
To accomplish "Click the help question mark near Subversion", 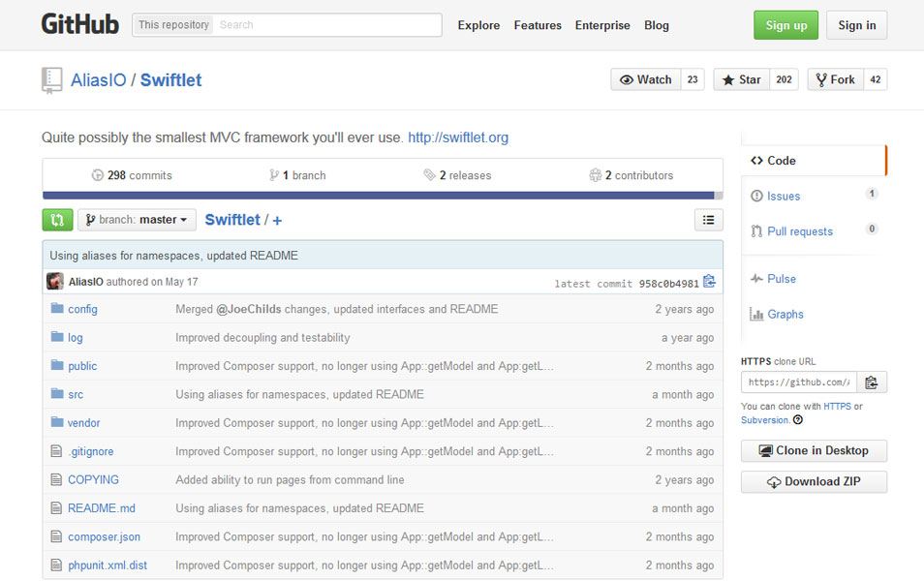I will point(798,420).
